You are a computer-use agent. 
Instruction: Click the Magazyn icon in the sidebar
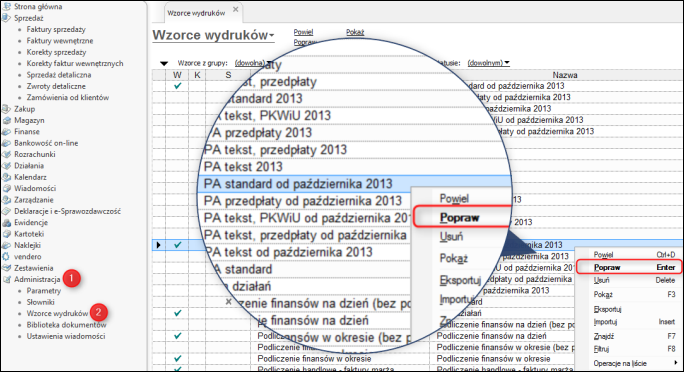(6, 120)
